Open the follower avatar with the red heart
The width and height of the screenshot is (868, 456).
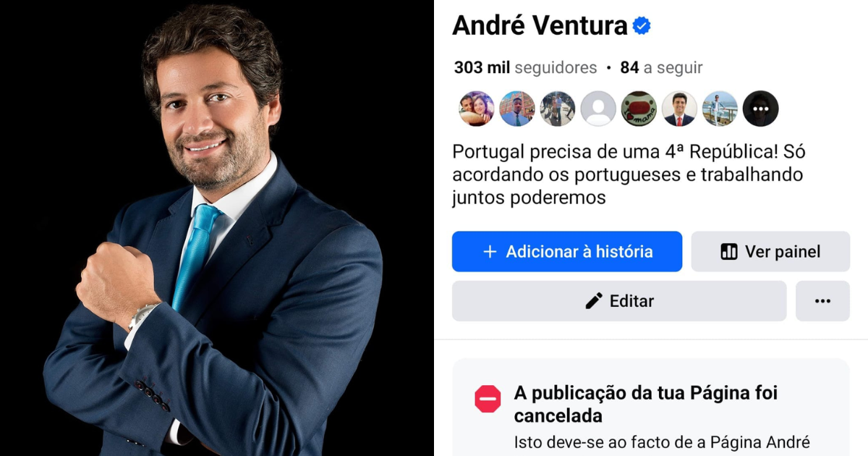(639, 109)
